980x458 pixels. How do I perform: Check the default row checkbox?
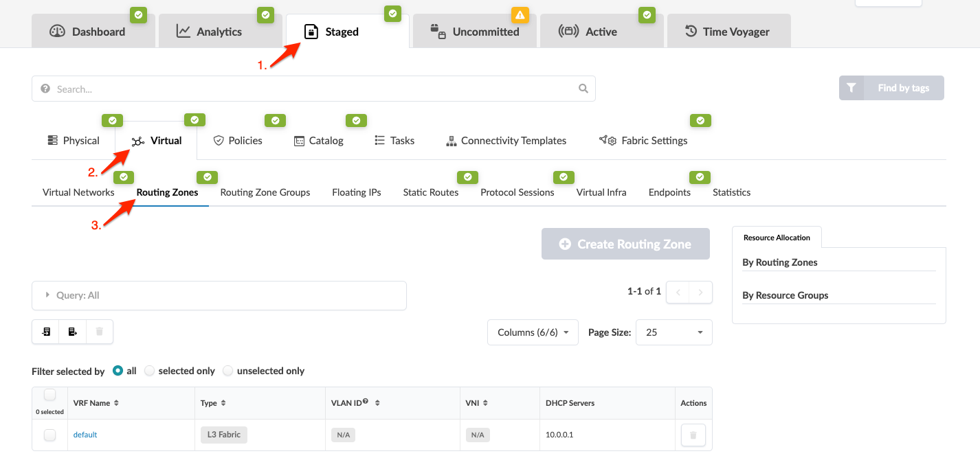click(x=49, y=435)
